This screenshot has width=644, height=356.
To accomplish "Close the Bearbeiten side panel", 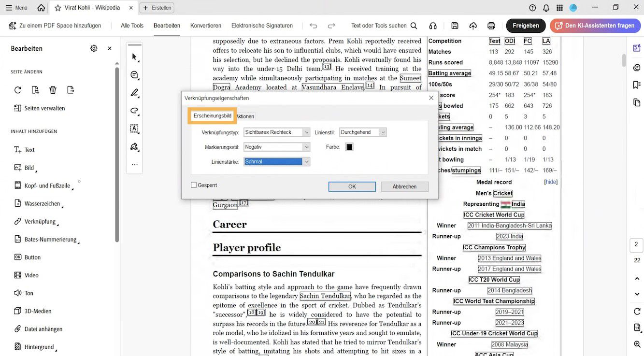I will (x=110, y=48).
